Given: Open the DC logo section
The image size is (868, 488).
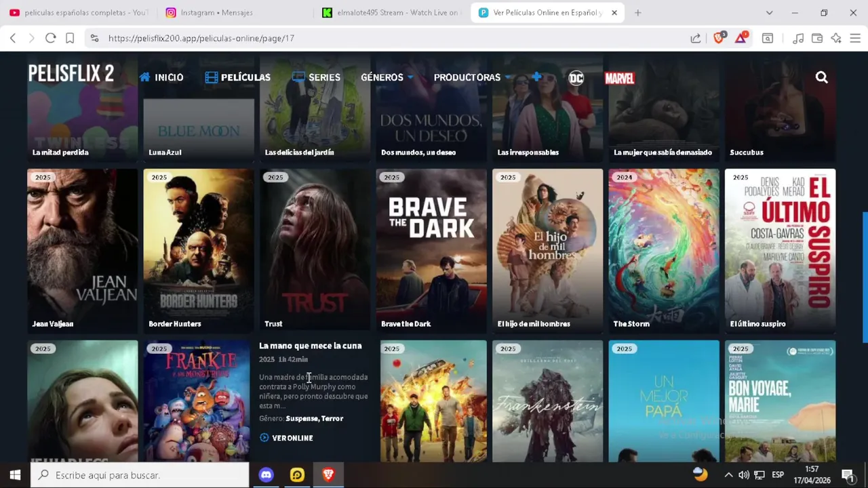Looking at the screenshot, I should [x=576, y=78].
